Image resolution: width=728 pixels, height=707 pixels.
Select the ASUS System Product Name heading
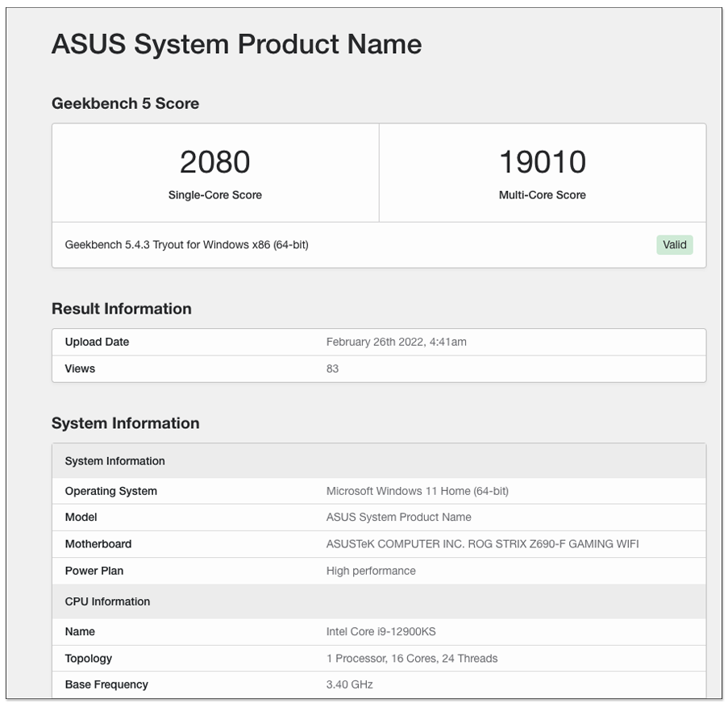tap(236, 44)
